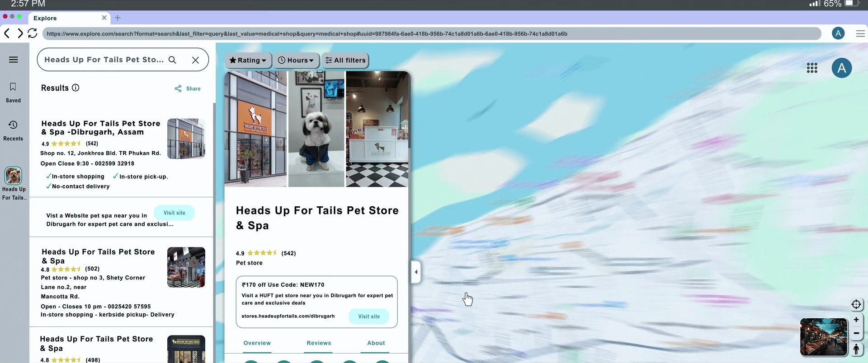Switch to the About tab
Image resolution: width=868 pixels, height=363 pixels.
point(376,343)
